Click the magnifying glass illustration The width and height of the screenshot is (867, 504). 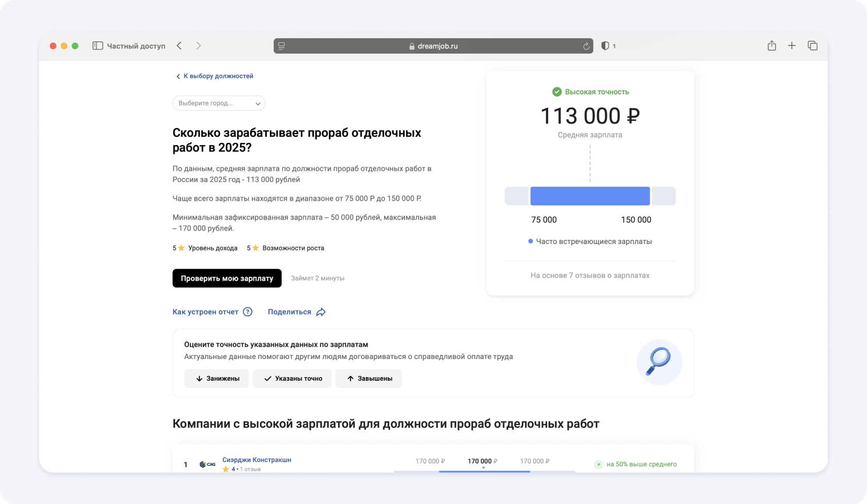(659, 362)
